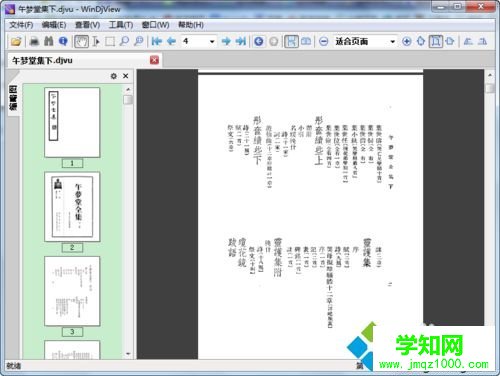Click page label 3 under thumbnail
Screen dimensions: 500x376
72,332
